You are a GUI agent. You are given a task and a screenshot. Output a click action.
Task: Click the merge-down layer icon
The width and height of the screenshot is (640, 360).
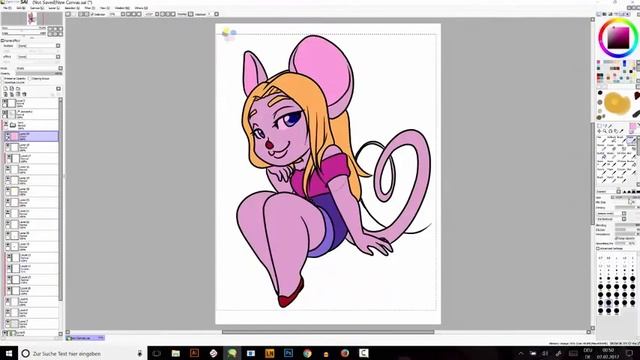coord(11,94)
